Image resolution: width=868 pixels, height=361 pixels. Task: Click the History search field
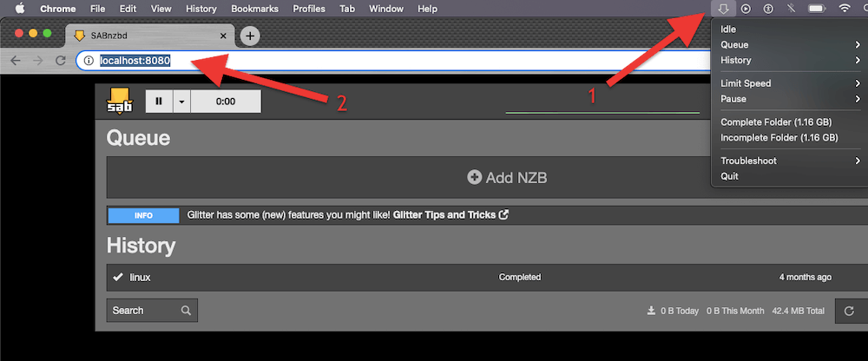pyautogui.click(x=141, y=311)
